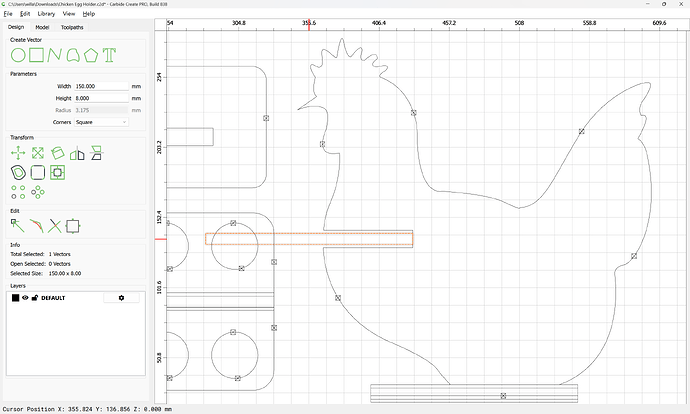Image resolution: width=690 pixels, height=414 pixels.
Task: Toggle lock on the DEFAULT layer
Action: point(34,298)
